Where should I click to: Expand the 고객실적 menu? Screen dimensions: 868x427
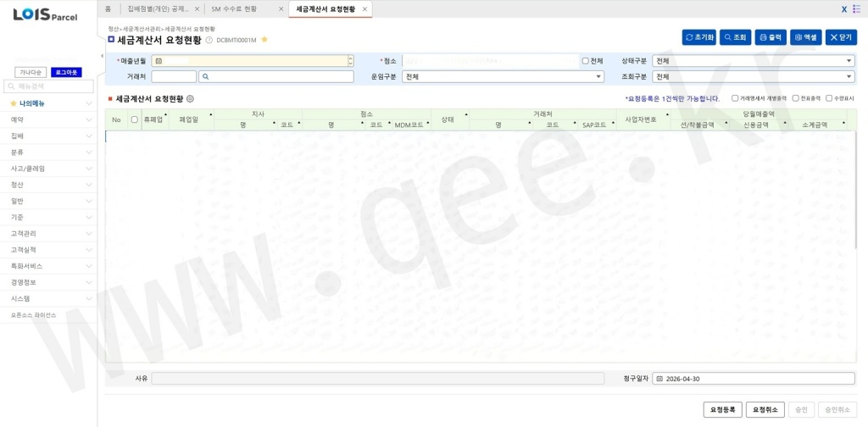48,250
